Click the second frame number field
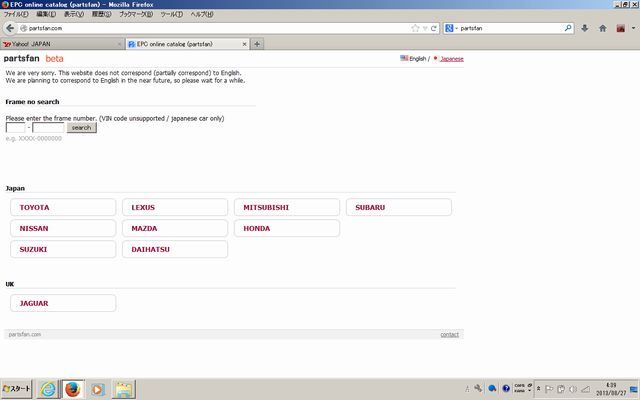The height and width of the screenshot is (400, 640). pos(48,128)
